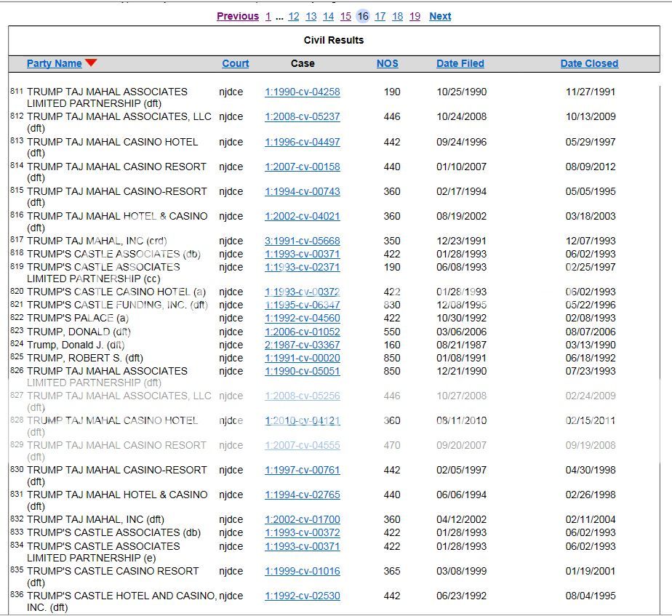Open case 1:2008-cv-05256
The width and height of the screenshot is (672, 616).
[x=302, y=396]
